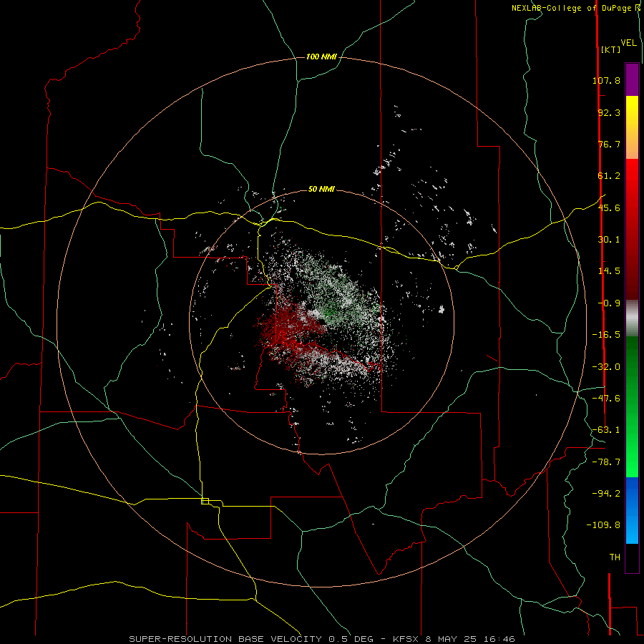
Task: Click the 92.3 value on velocity scale
Action: [x=609, y=112]
